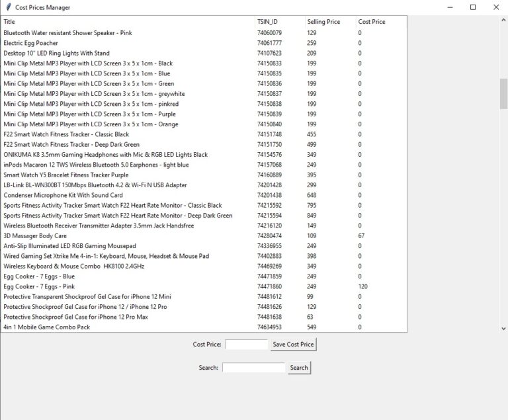Image resolution: width=508 pixels, height=420 pixels.
Task: Select the Condenser Microphone Kit row
Action: [204, 195]
